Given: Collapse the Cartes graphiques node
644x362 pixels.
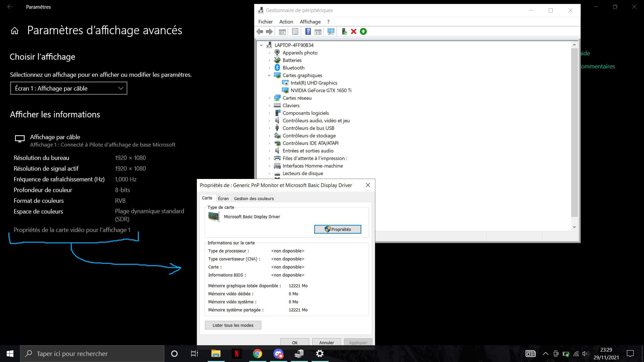Looking at the screenshot, I should tap(269, 75).
